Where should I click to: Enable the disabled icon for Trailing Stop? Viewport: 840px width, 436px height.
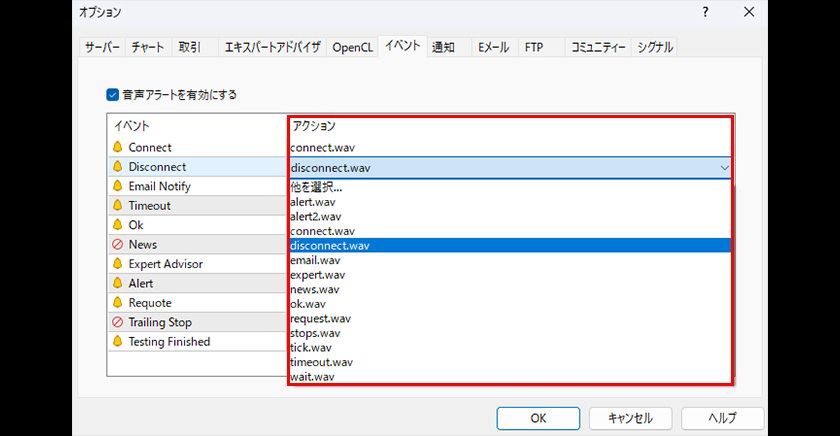click(x=118, y=322)
